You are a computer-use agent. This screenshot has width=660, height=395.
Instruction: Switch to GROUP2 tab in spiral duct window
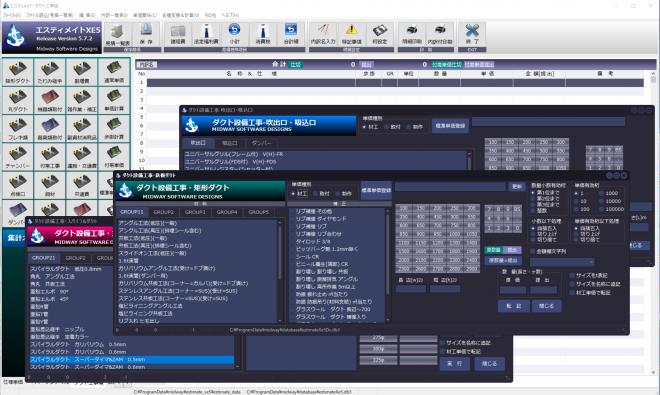click(x=75, y=258)
